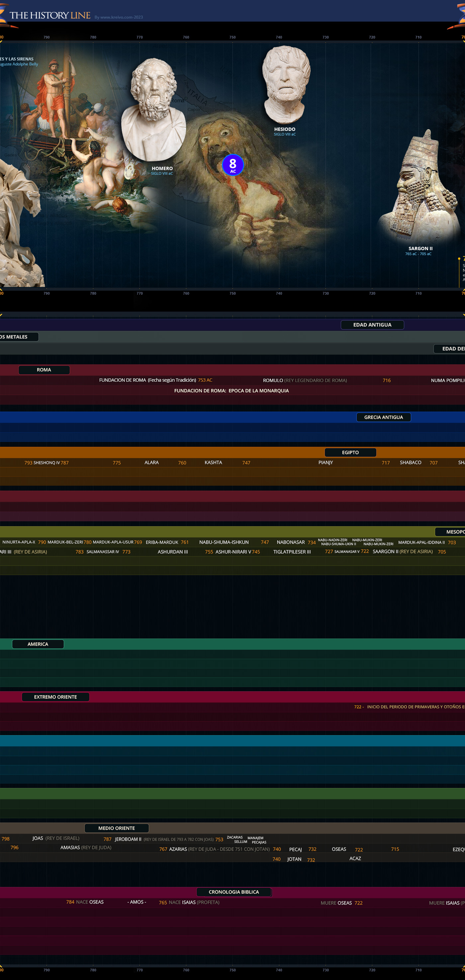Click the 750 mark on top ruler
Image resolution: width=465 pixels, height=980 pixels.
coord(232,37)
